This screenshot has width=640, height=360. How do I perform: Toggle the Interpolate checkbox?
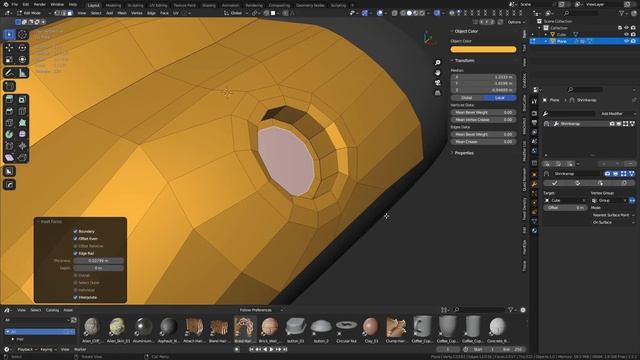pos(75,298)
